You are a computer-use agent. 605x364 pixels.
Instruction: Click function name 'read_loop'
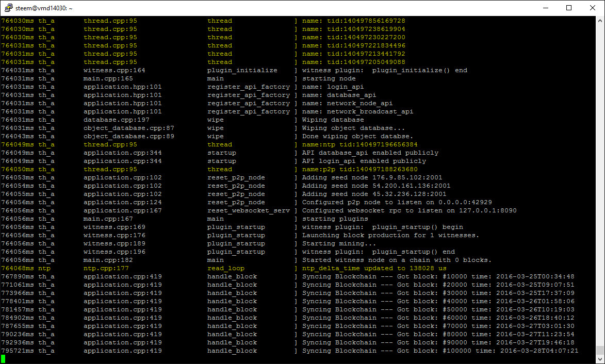click(226, 269)
